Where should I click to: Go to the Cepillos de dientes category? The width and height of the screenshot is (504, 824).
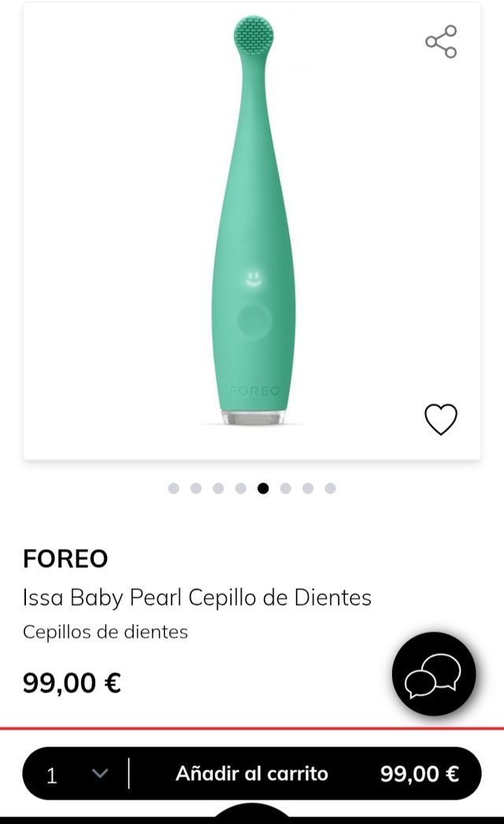click(x=106, y=632)
